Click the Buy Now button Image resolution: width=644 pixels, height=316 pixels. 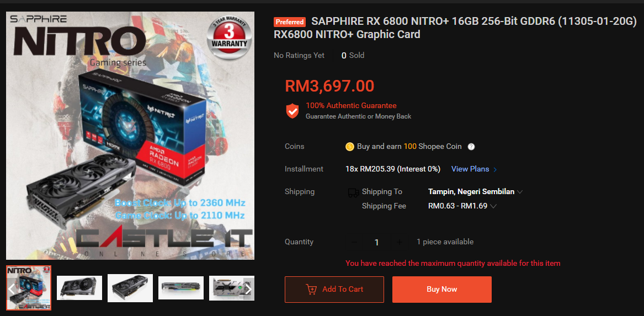(x=442, y=290)
